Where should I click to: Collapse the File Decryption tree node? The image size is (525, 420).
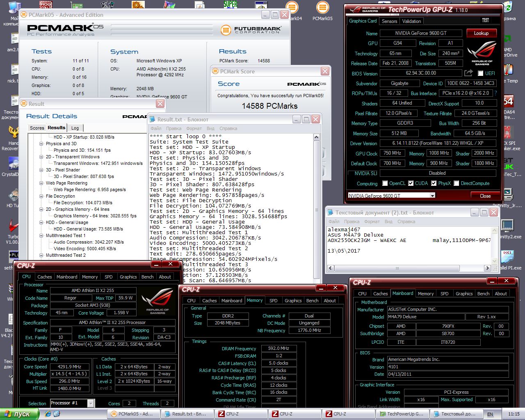tap(41, 196)
